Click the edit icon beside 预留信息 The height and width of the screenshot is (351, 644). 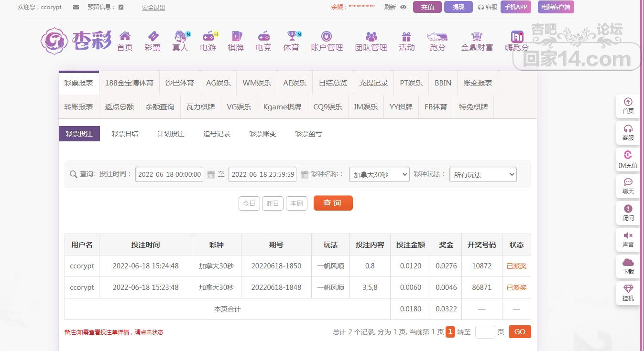point(121,7)
